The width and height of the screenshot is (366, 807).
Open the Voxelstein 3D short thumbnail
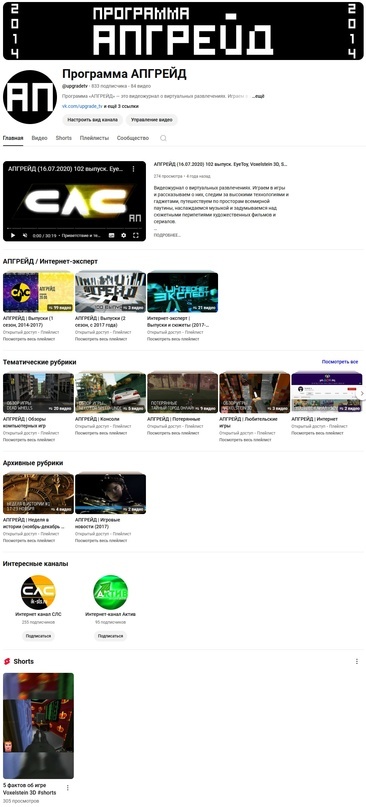tap(39, 726)
